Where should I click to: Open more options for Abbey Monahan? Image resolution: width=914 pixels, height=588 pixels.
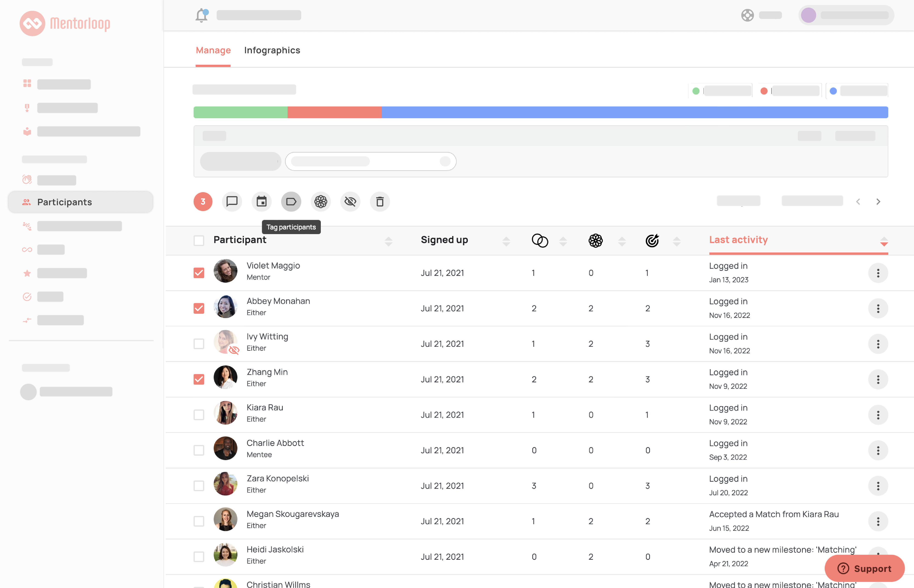[878, 308]
